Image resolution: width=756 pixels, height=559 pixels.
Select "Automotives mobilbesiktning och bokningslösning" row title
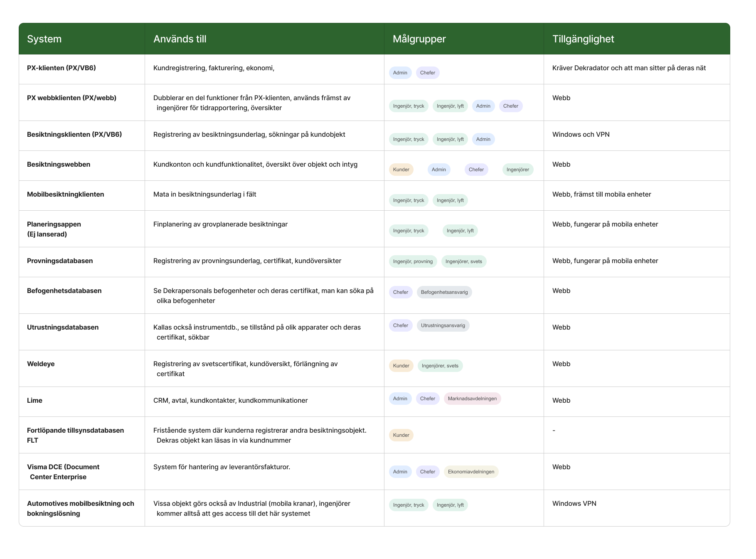(x=81, y=508)
